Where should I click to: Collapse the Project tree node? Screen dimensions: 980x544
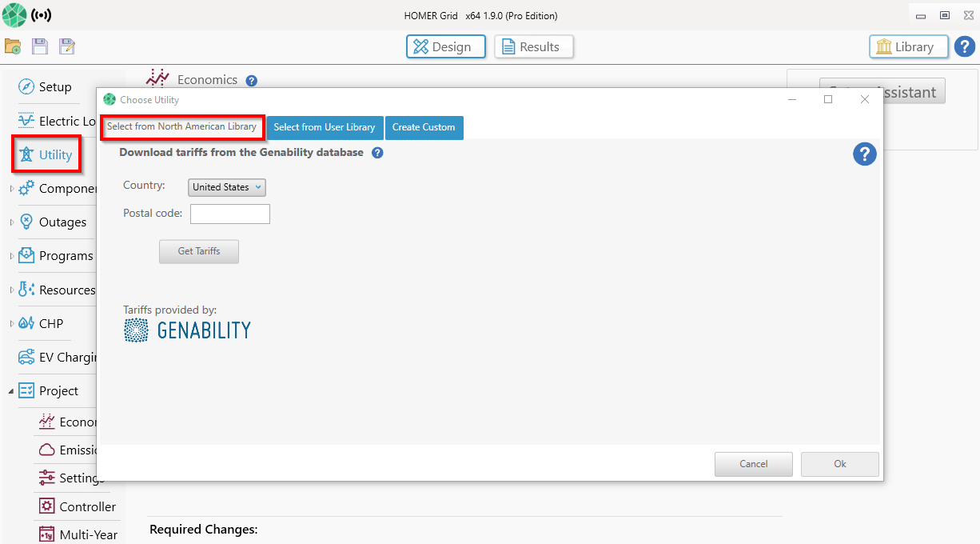pyautogui.click(x=10, y=391)
